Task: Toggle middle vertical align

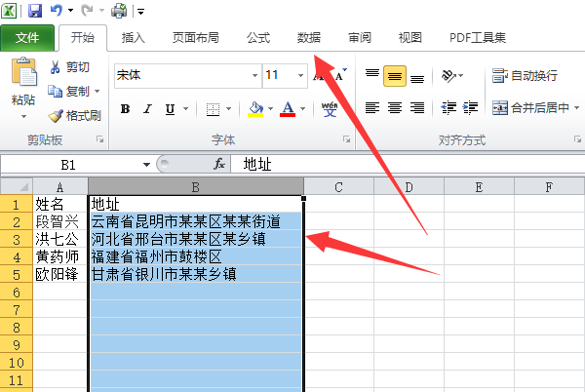Action: point(395,76)
